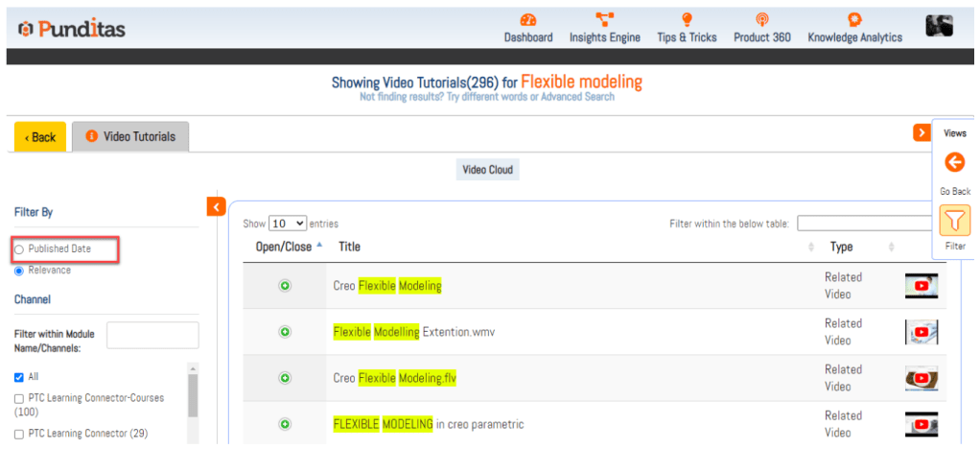The image size is (980, 472).
Task: Click the Video Cloud button
Action: point(488,170)
